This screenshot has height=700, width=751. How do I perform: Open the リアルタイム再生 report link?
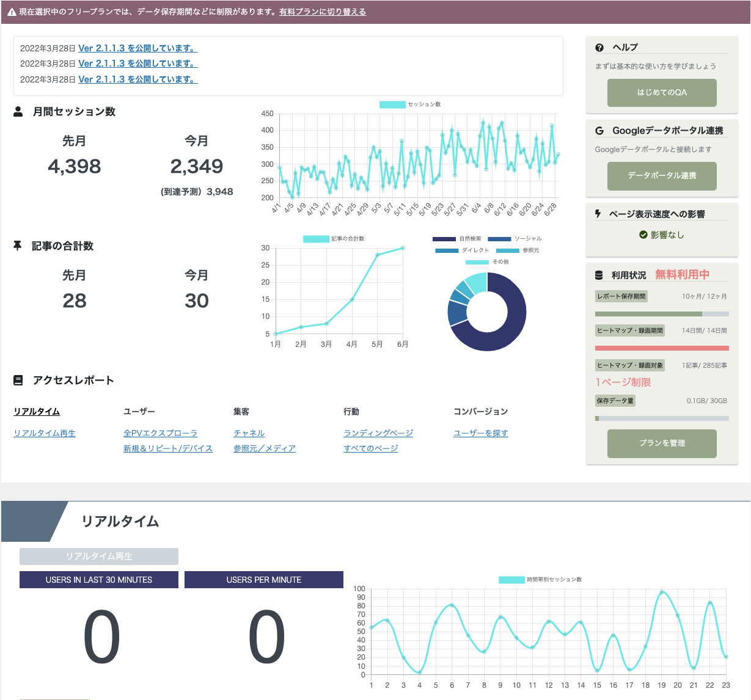click(45, 433)
